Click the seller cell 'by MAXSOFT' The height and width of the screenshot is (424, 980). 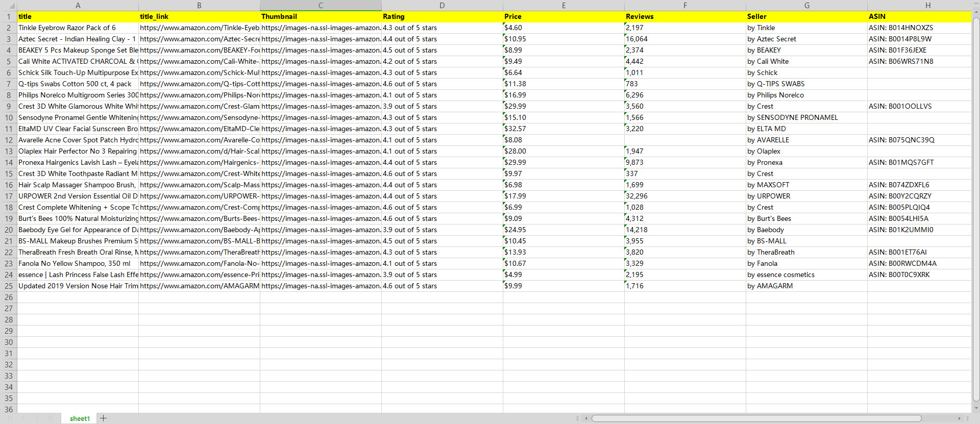(x=806, y=185)
